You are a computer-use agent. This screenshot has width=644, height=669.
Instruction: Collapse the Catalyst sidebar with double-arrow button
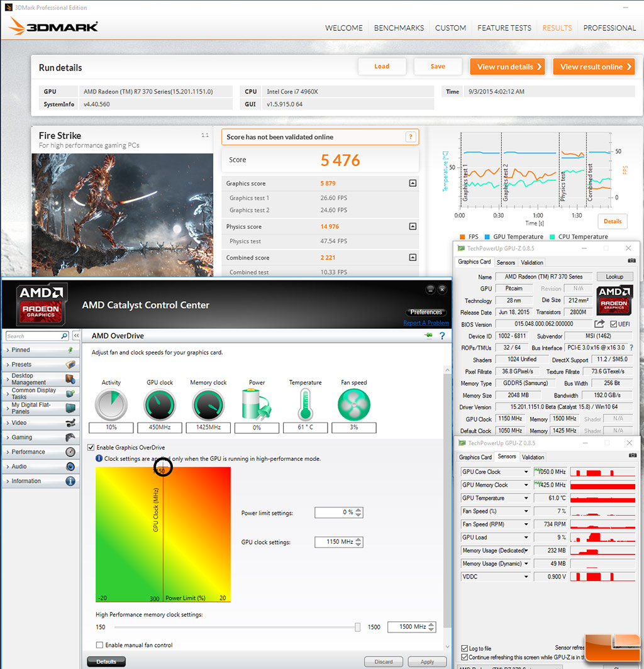(x=76, y=336)
